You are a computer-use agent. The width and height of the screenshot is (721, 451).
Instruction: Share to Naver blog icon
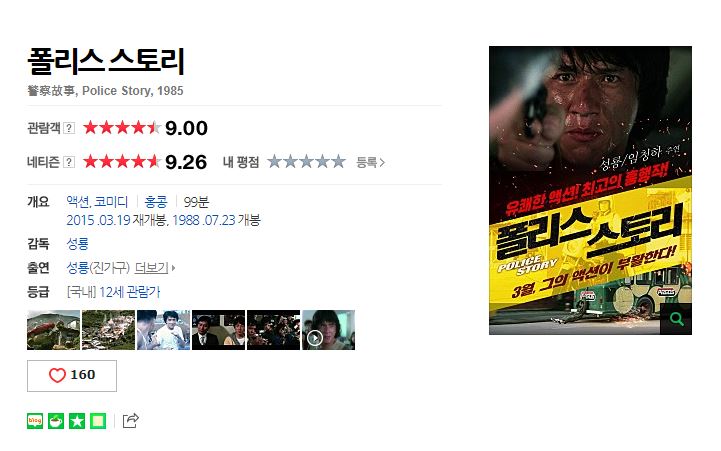tap(35, 421)
